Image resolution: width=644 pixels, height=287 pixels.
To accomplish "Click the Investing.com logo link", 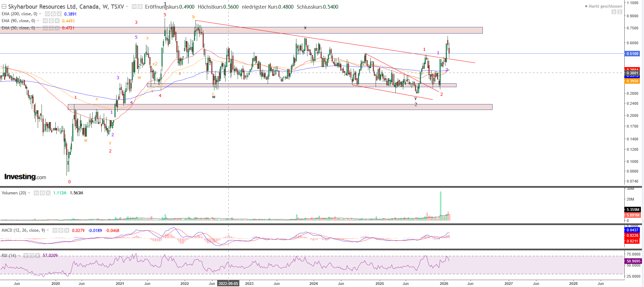I will click(x=25, y=177).
